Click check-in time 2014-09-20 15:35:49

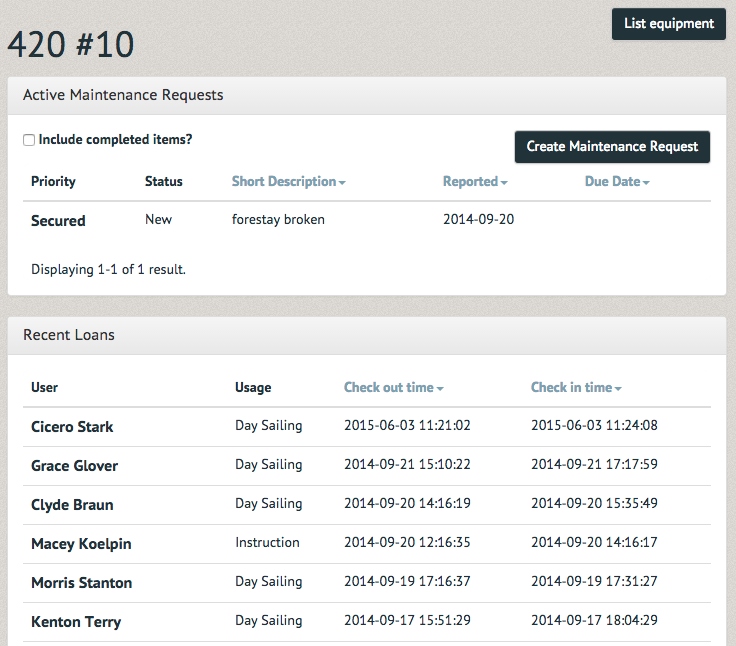point(594,503)
